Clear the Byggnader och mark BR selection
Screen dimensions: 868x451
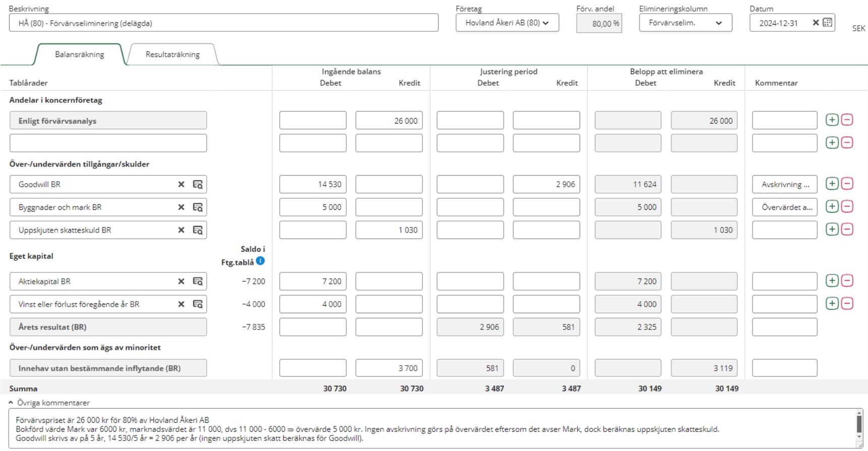pyautogui.click(x=181, y=207)
